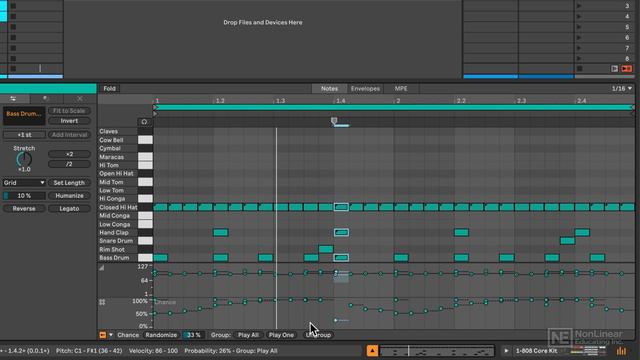640x360 pixels.
Task: Toggle the orange lane visibility icon near Chance
Action: tap(102, 335)
